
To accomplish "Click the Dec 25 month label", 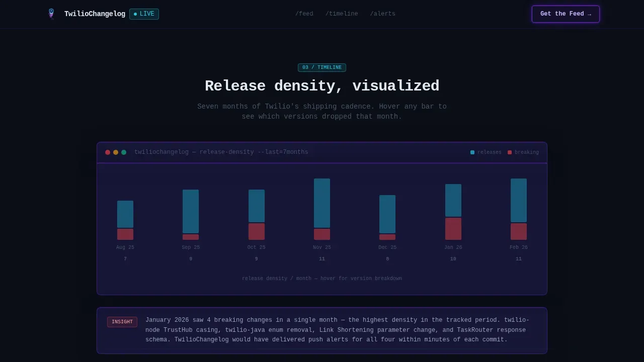I will [x=387, y=247].
